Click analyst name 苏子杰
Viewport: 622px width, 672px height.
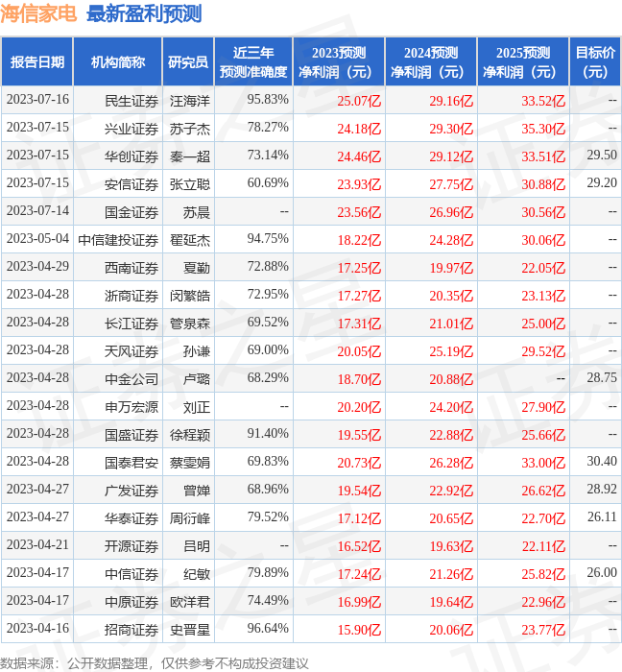coord(190,129)
